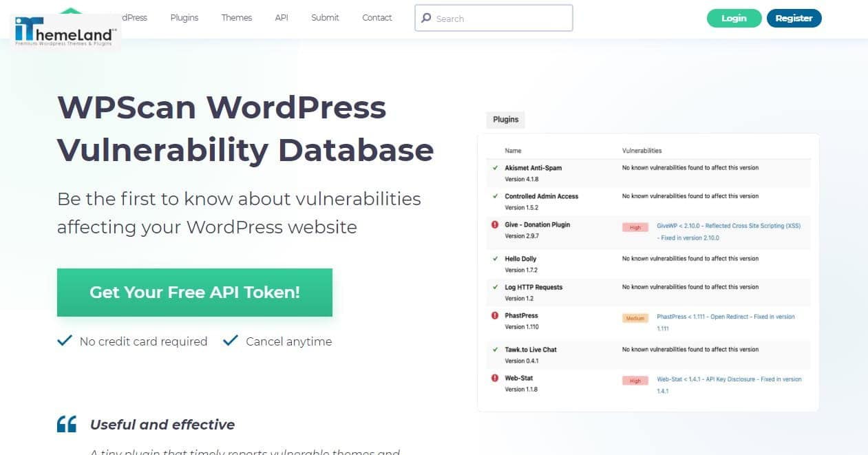This screenshot has height=455, width=868.
Task: Click the checkmark beside Cancel anytime
Action: coord(231,341)
